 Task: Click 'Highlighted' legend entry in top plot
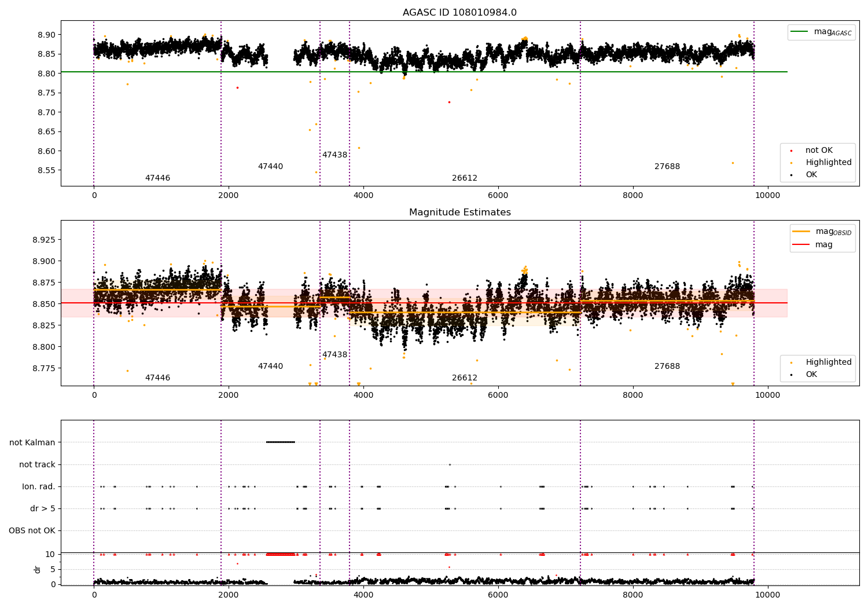821,163
